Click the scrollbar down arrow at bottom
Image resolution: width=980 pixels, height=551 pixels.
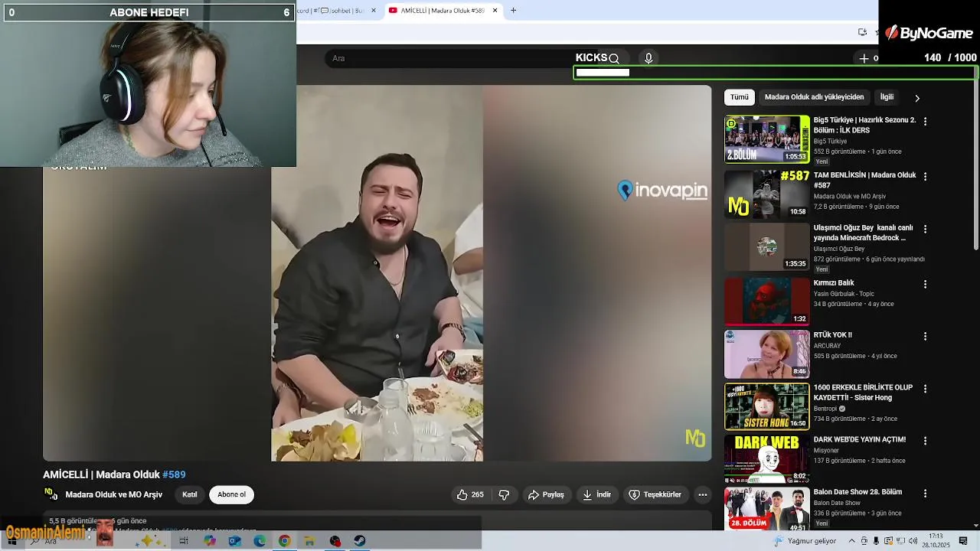tap(976, 526)
